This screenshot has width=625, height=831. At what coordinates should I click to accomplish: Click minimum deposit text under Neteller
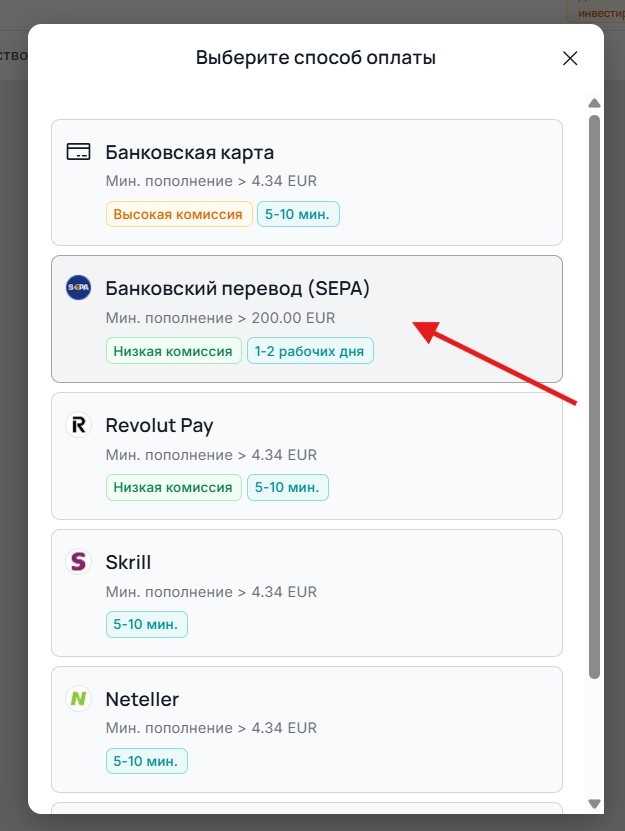coord(211,728)
